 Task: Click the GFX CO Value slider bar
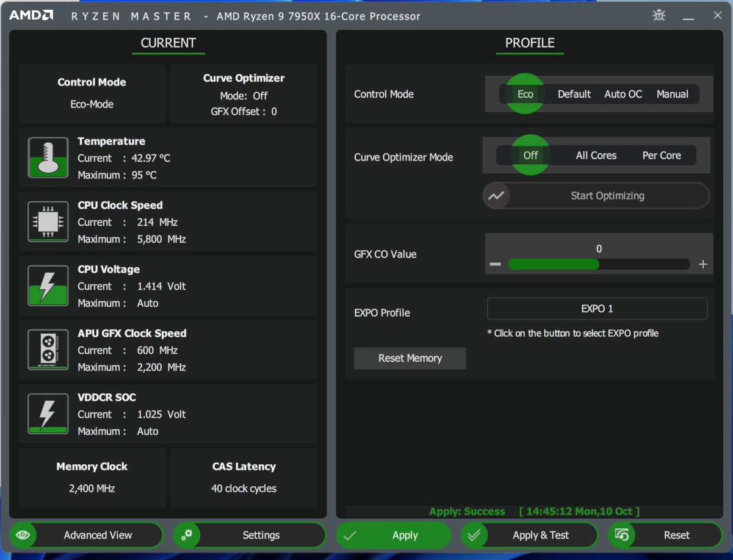(x=598, y=264)
